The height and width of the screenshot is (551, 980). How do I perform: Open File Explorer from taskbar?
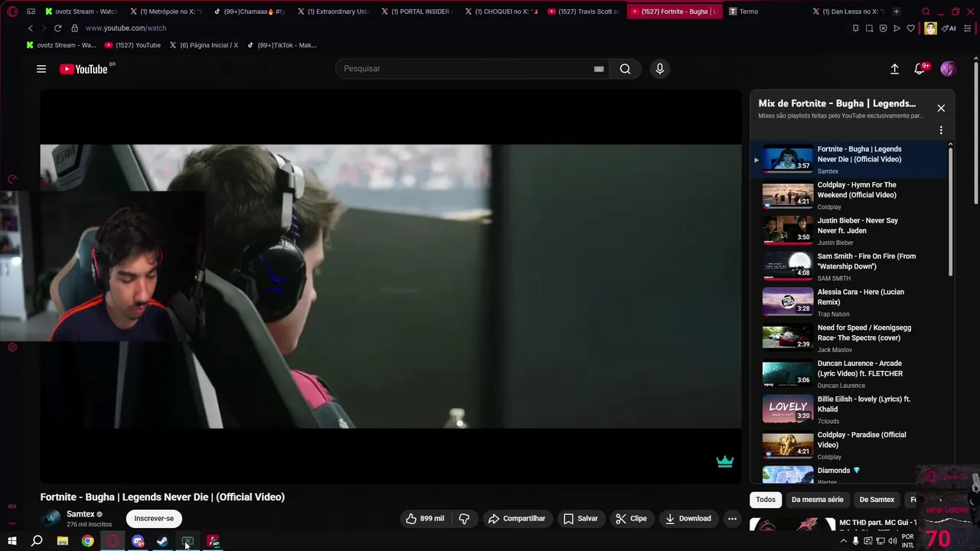point(63,541)
